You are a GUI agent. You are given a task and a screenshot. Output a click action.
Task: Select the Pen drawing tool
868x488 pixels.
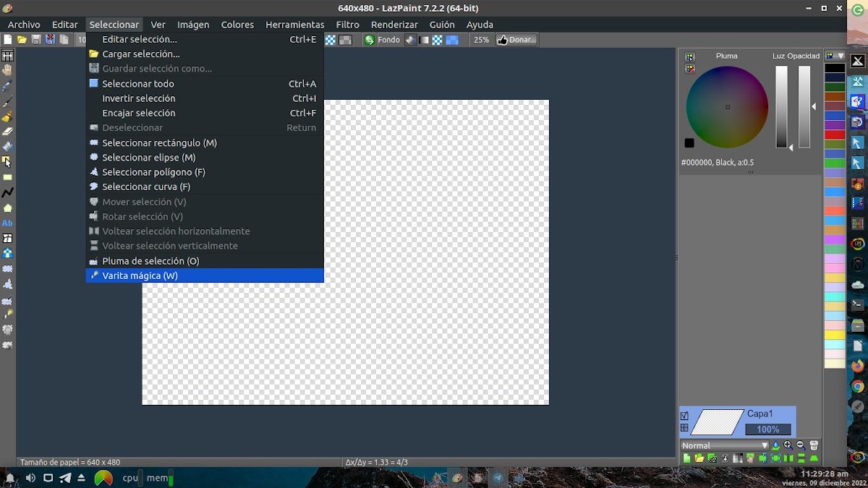8,101
